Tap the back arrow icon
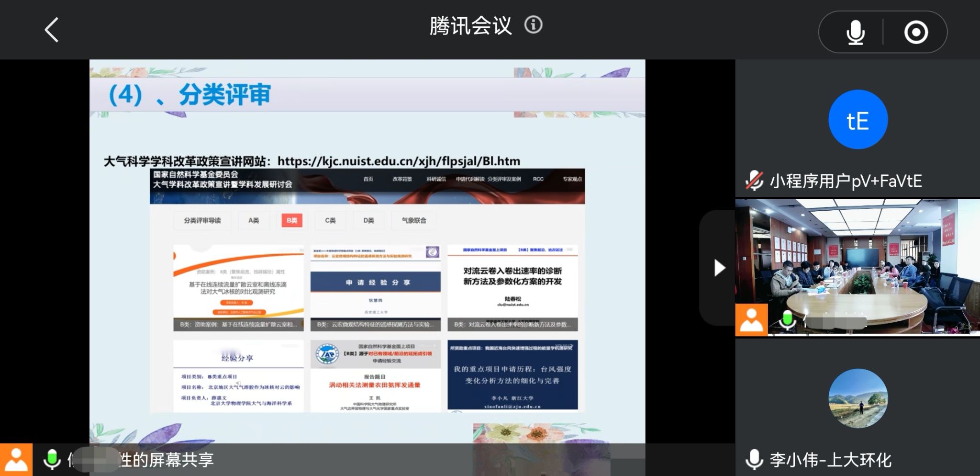The width and height of the screenshot is (980, 476). pyautogui.click(x=52, y=30)
